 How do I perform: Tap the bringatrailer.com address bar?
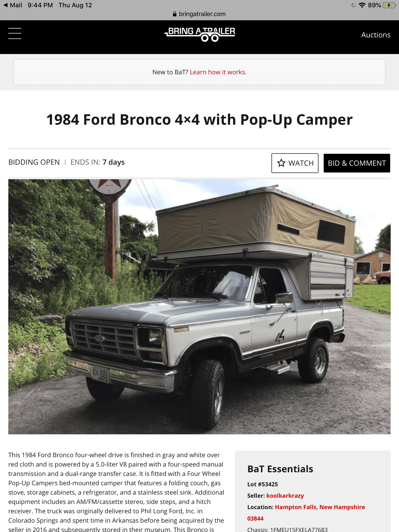coord(199,14)
